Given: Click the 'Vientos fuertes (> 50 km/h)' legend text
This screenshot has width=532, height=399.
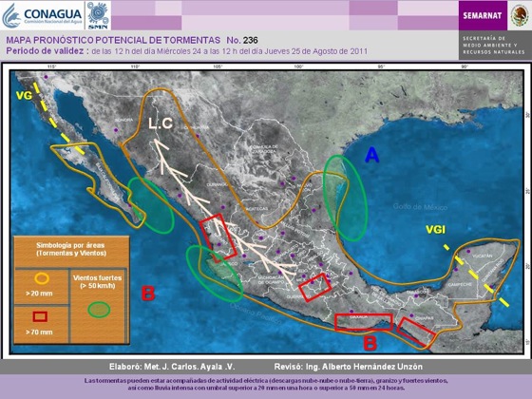Looking at the screenshot, I should (x=97, y=281).
